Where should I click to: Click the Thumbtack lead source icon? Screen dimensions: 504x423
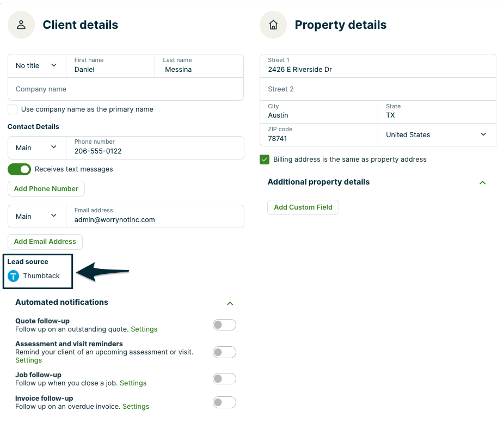[x=14, y=276]
